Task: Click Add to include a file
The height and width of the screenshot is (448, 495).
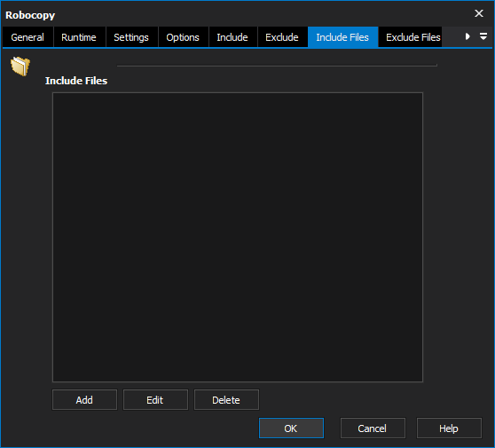Action: tap(84, 400)
